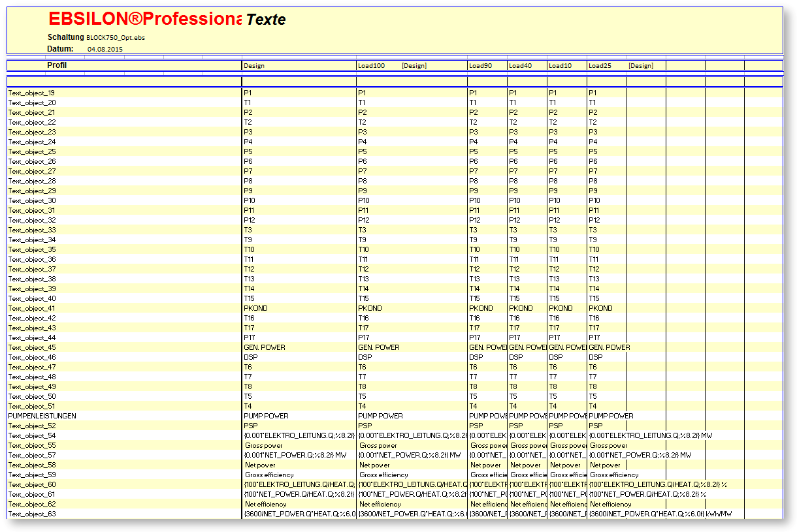Click T17 cell in the Load40 column
Screen dimensions: 797x532
(514, 328)
